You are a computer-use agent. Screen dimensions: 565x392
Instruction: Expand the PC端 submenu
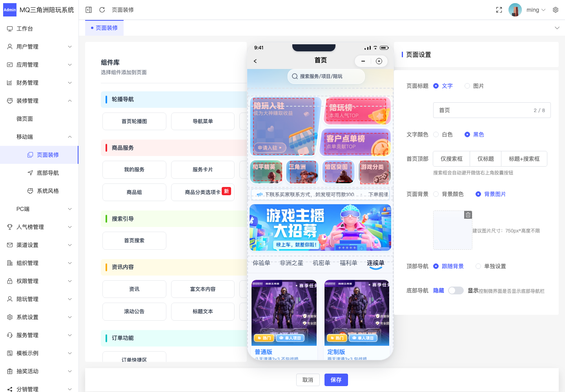[39, 209]
